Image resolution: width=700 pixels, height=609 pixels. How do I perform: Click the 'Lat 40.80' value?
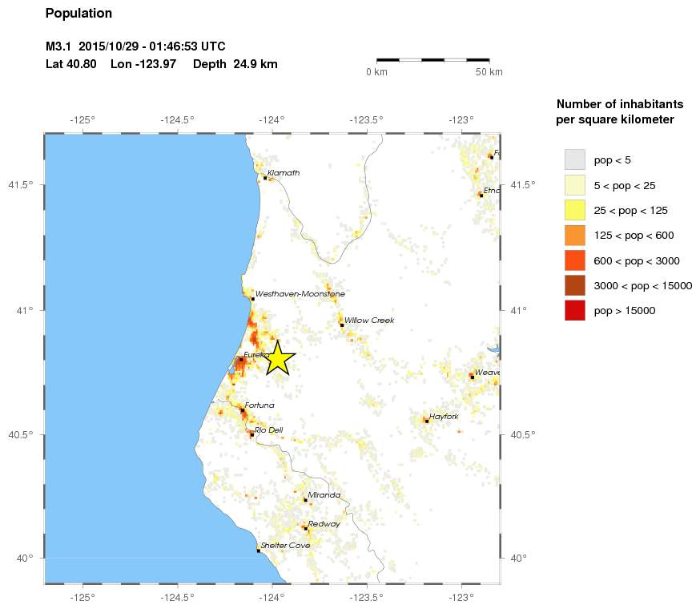coord(71,64)
